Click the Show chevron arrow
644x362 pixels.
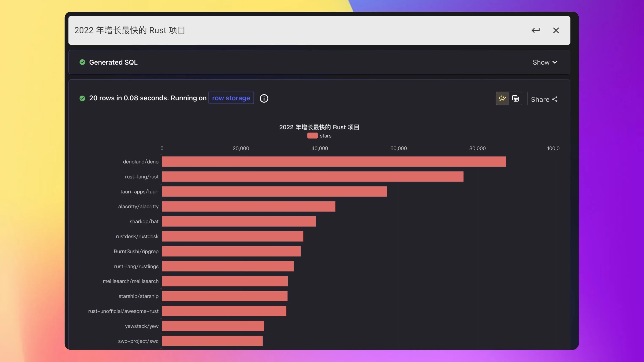pos(555,62)
